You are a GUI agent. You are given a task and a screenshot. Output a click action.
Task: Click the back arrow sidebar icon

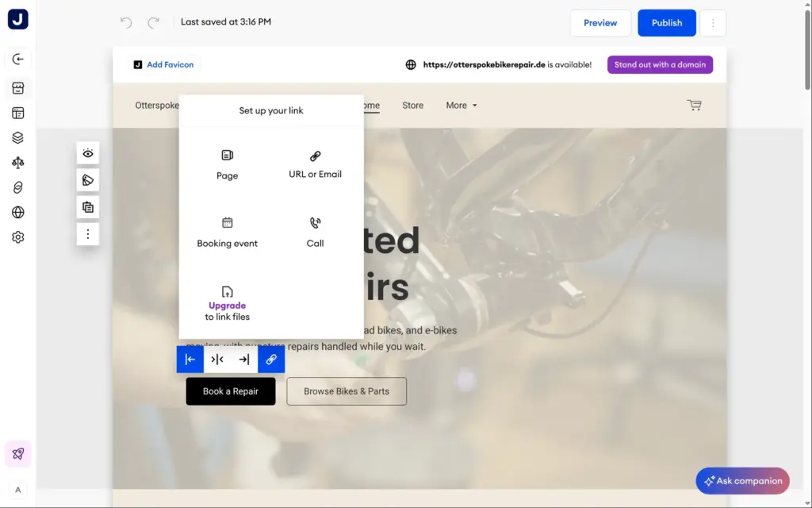[x=17, y=59]
